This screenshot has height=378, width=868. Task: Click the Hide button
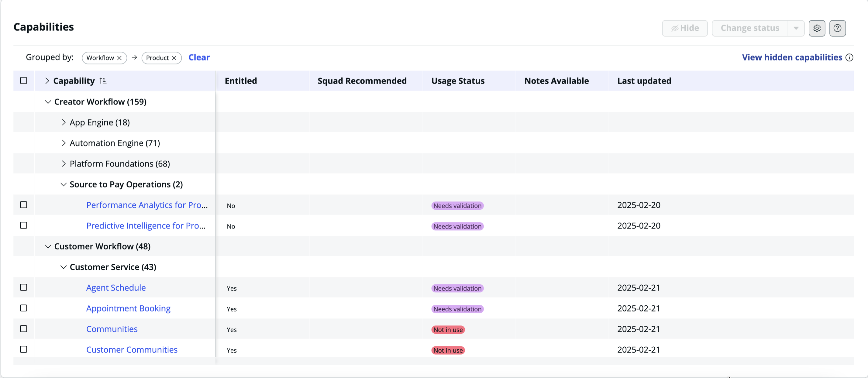(x=685, y=28)
